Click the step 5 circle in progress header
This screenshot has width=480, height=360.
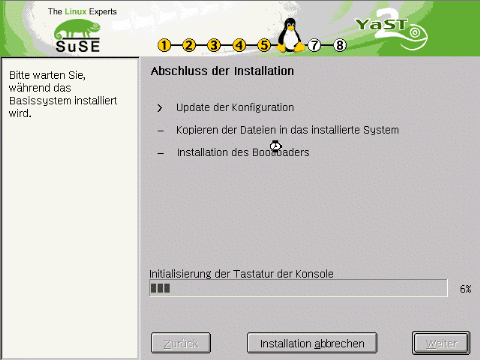point(264,45)
